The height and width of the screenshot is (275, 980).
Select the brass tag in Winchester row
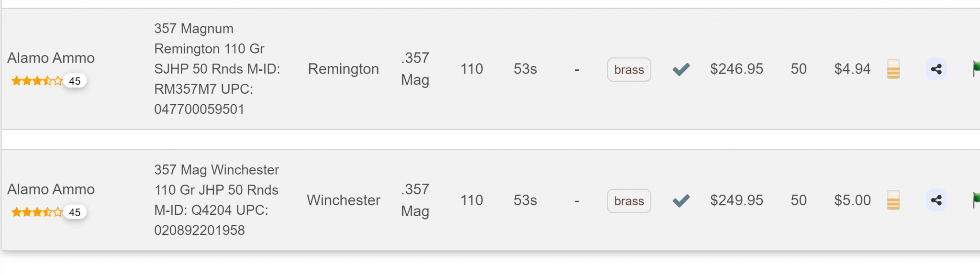click(x=629, y=201)
